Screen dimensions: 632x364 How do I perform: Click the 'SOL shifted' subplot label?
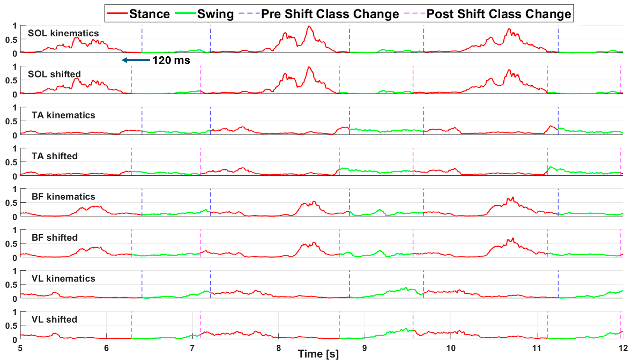pyautogui.click(x=54, y=74)
